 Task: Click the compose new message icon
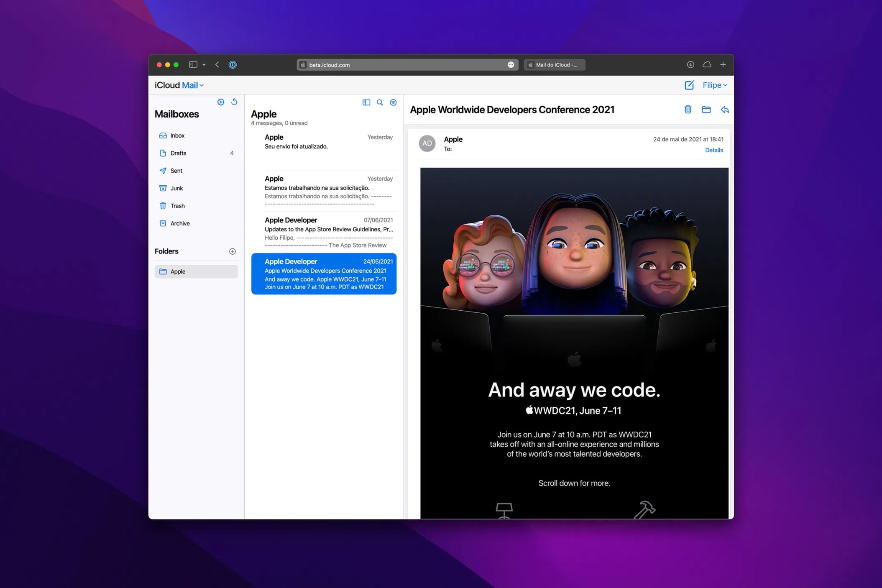pos(689,85)
